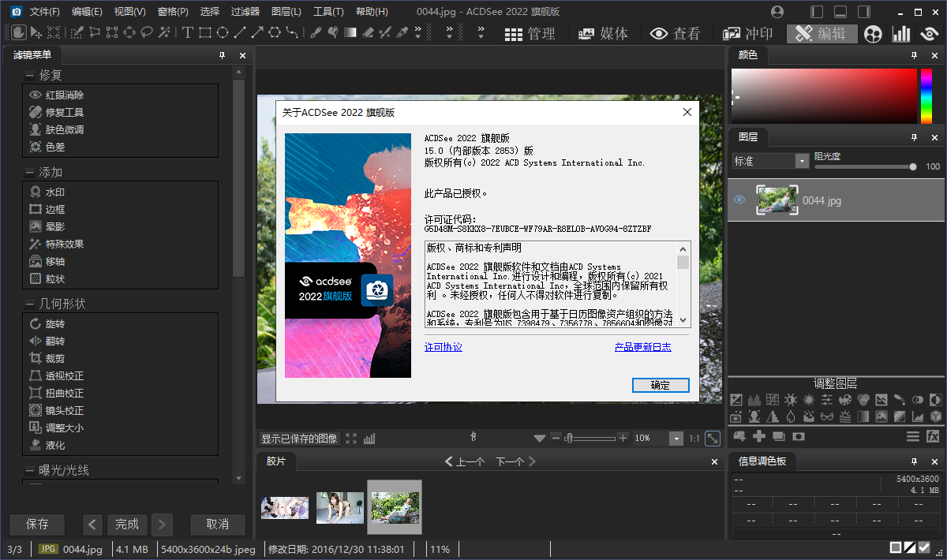Select the Text tool in the toolbar

tap(187, 32)
